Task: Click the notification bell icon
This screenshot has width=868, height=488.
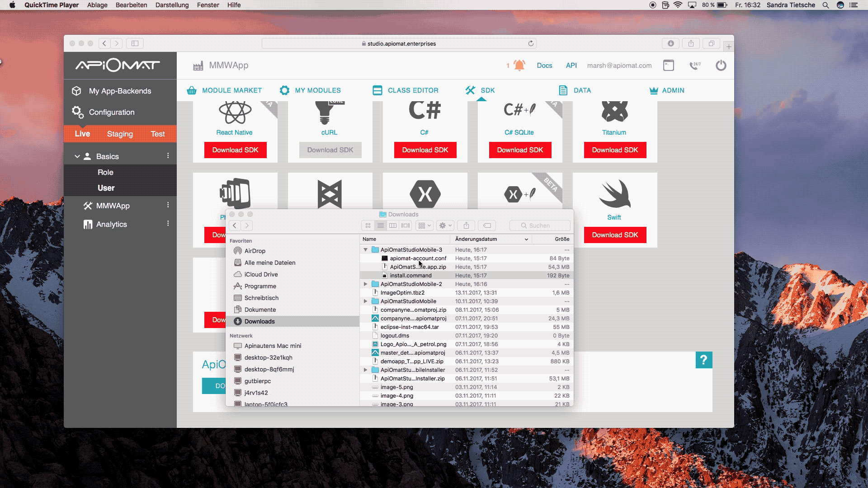Action: click(x=518, y=65)
